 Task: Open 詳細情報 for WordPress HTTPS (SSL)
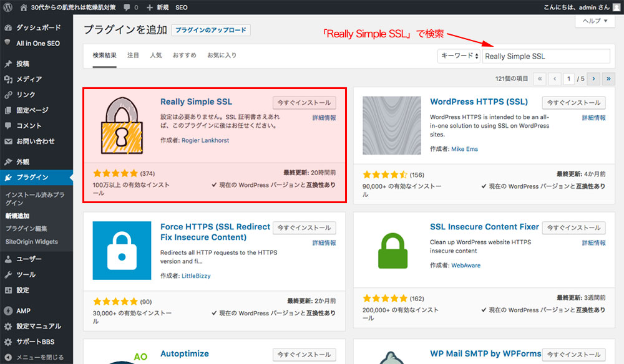[x=594, y=118]
